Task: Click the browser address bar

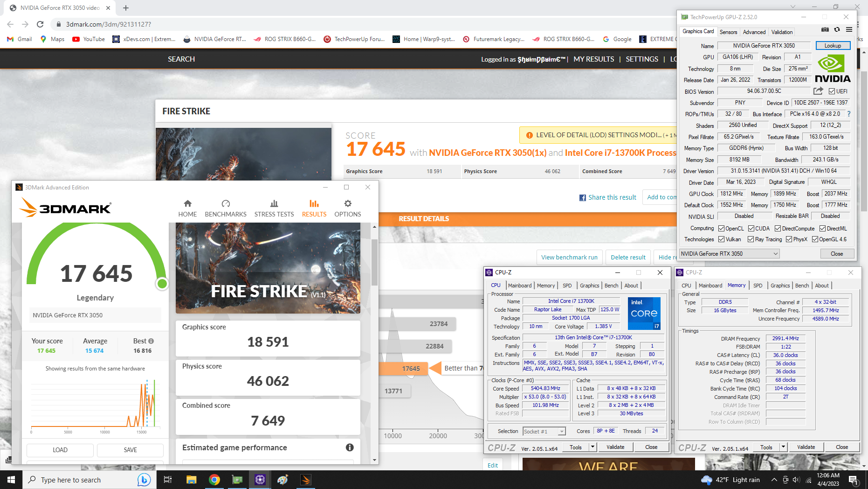Action: (364, 24)
